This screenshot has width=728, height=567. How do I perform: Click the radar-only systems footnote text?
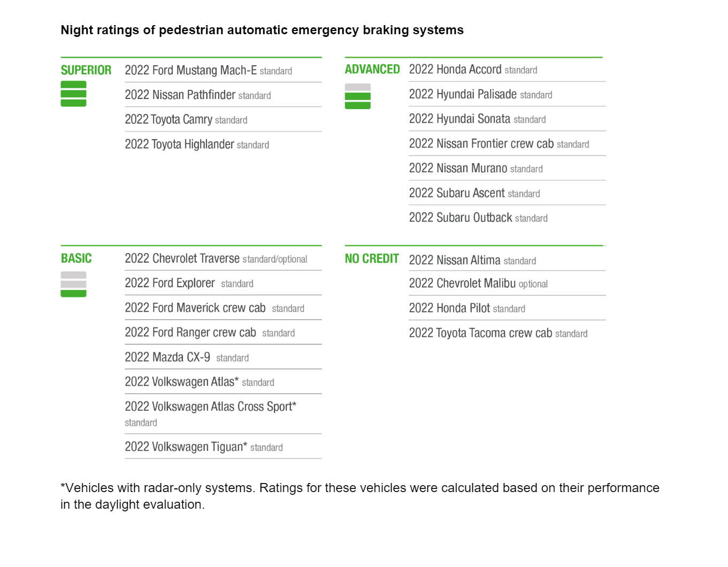pos(359,496)
